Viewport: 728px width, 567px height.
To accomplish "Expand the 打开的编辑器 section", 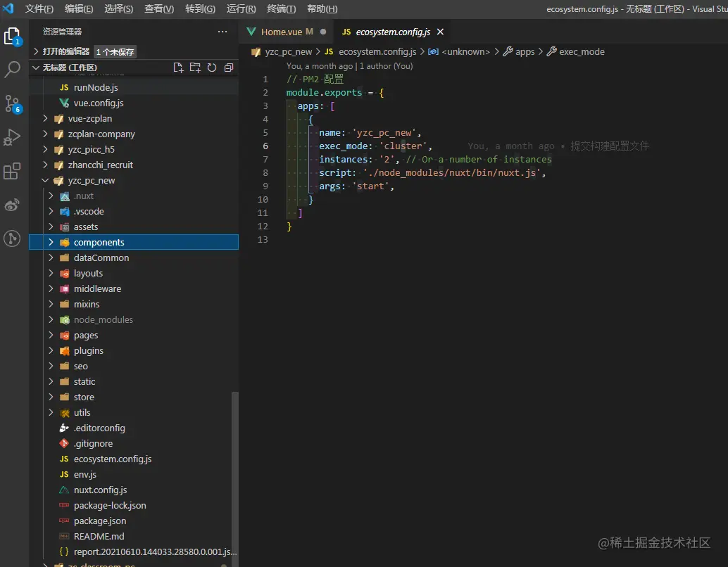I will coord(66,51).
